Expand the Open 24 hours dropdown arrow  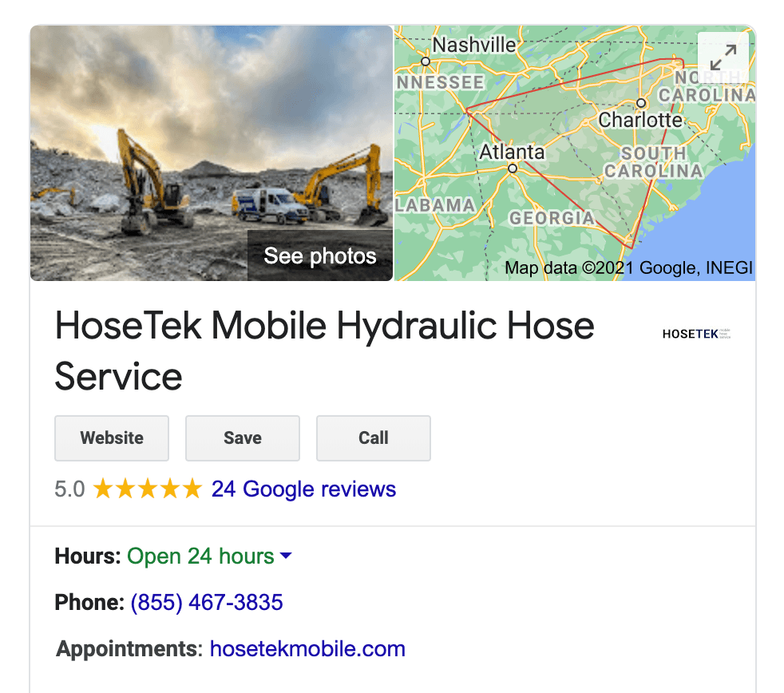(x=286, y=556)
